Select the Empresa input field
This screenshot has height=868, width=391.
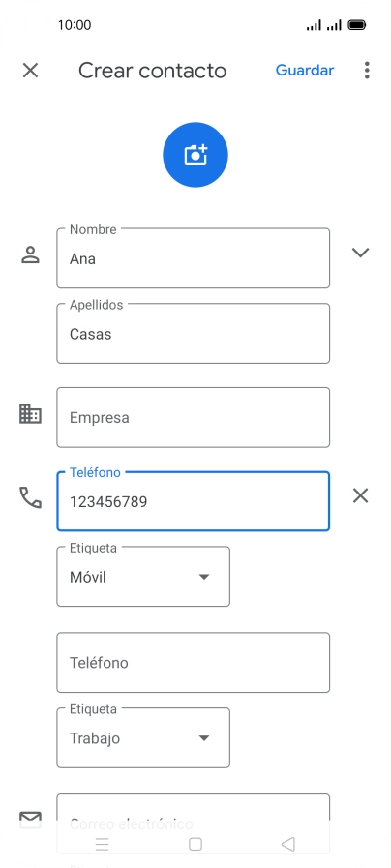pyautogui.click(x=194, y=417)
